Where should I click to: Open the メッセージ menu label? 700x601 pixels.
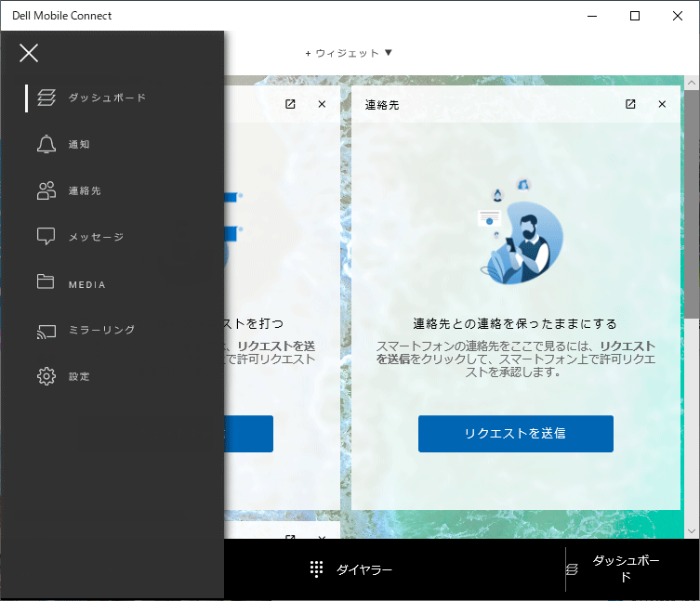(96, 237)
